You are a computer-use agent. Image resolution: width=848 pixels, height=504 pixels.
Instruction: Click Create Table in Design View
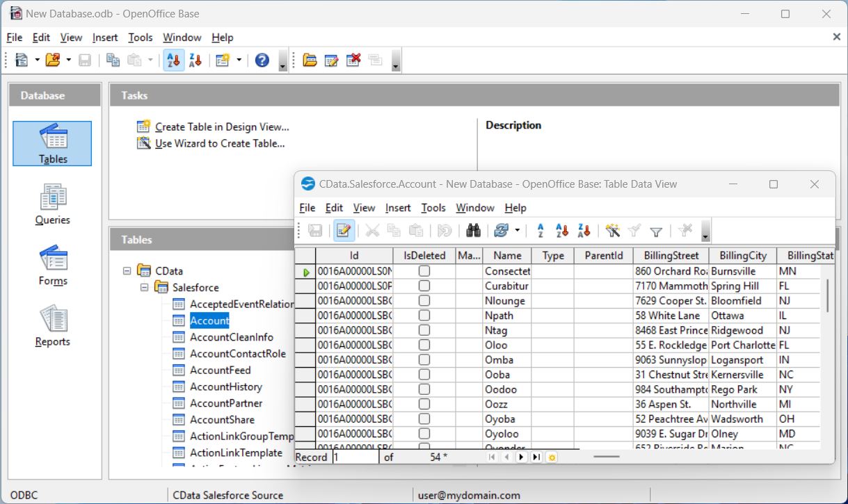point(221,127)
